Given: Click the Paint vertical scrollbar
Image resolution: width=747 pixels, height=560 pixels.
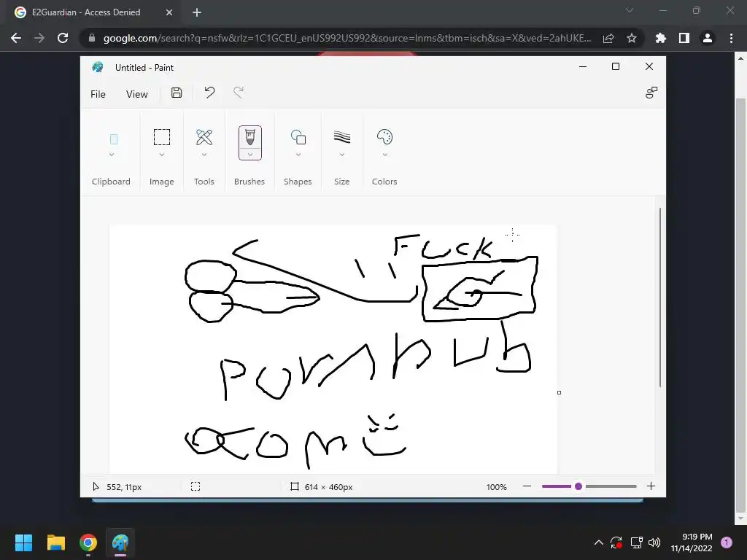Looking at the screenshot, I should pos(659,297).
